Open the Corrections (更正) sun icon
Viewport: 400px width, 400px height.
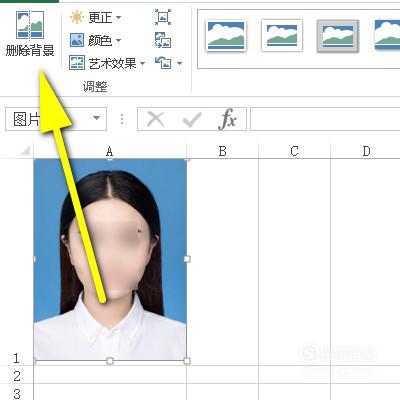click(77, 17)
